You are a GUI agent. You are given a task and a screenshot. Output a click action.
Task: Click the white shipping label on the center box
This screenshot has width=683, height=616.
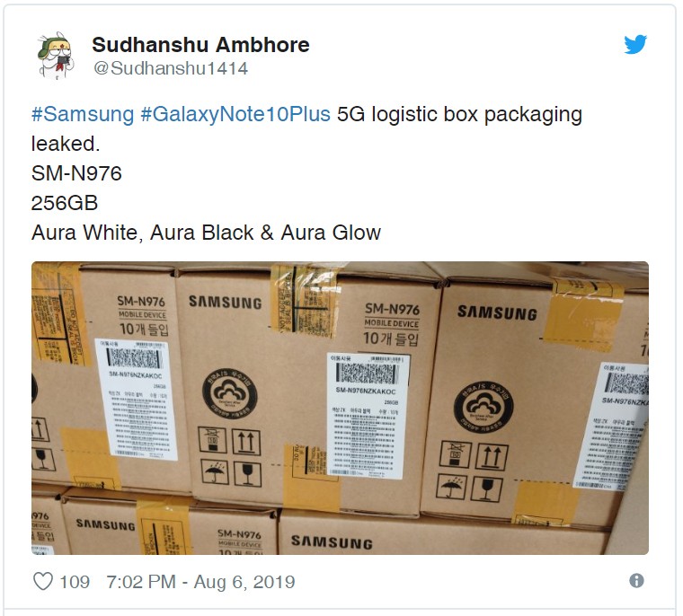(368, 416)
